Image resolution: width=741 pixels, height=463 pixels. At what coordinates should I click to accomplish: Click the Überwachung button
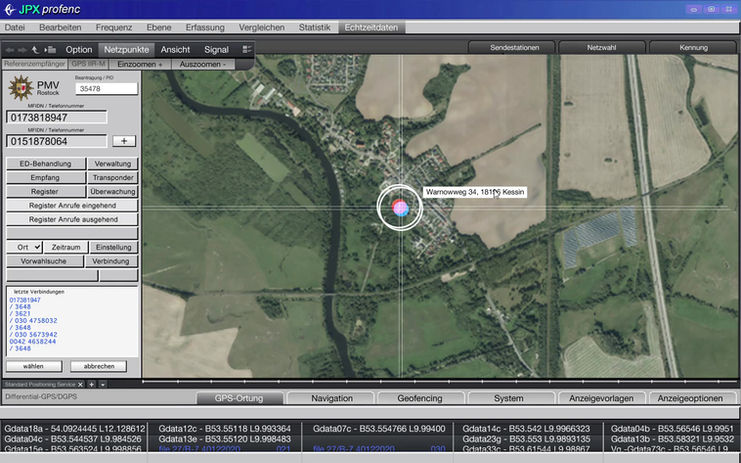113,191
